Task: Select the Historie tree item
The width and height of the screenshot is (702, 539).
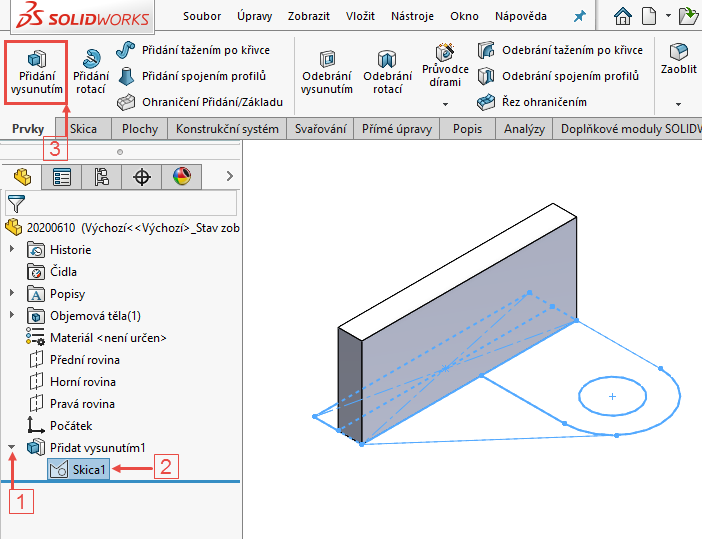Action: (x=59, y=250)
